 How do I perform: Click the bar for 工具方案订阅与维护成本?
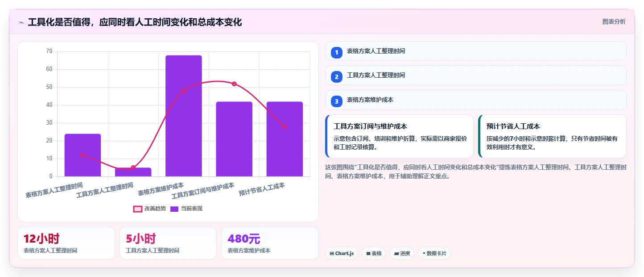[x=234, y=139]
